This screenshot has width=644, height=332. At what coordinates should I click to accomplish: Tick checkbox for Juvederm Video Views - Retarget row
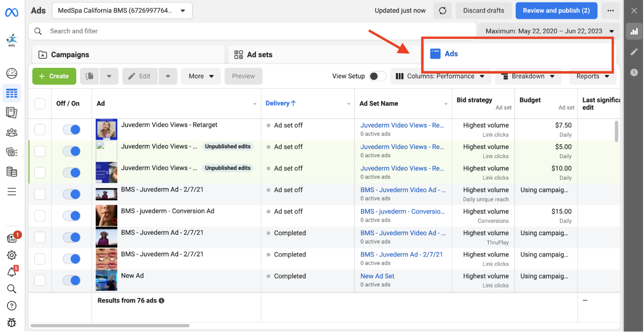[40, 129]
